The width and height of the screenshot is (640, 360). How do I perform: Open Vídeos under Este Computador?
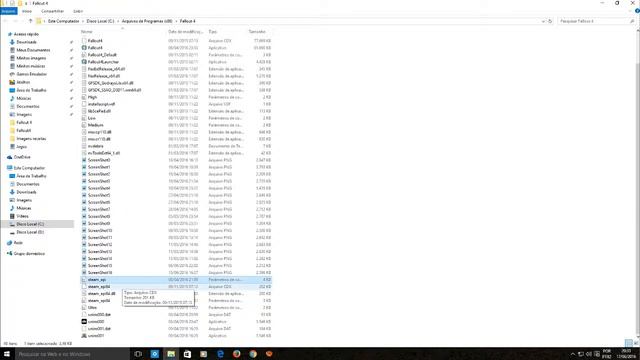[x=22, y=216]
